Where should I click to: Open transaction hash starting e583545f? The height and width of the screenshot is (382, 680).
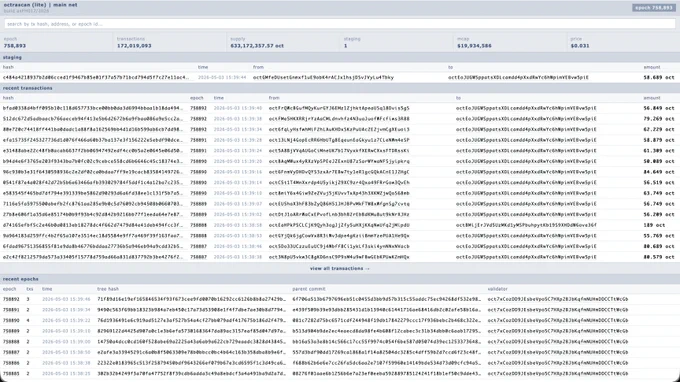(x=93, y=193)
